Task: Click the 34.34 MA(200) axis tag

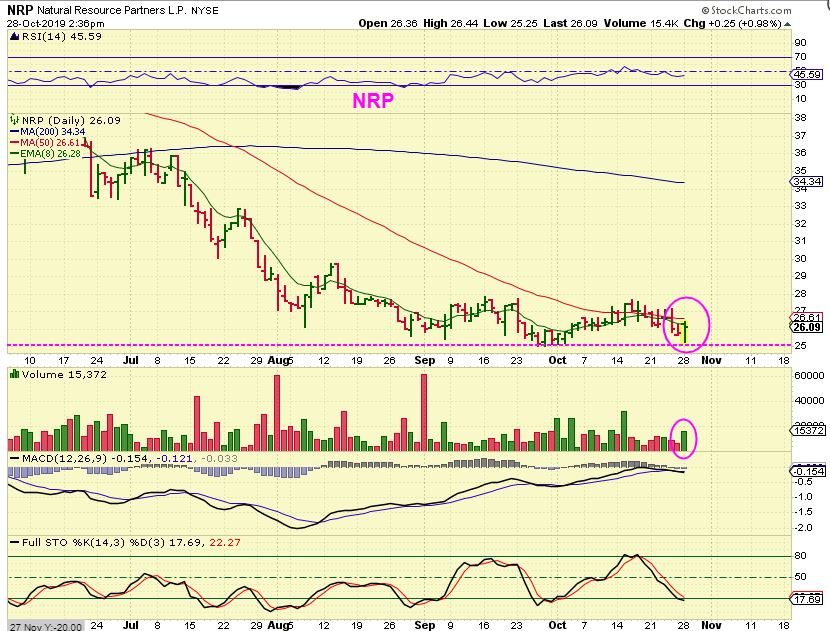Action: coord(807,182)
